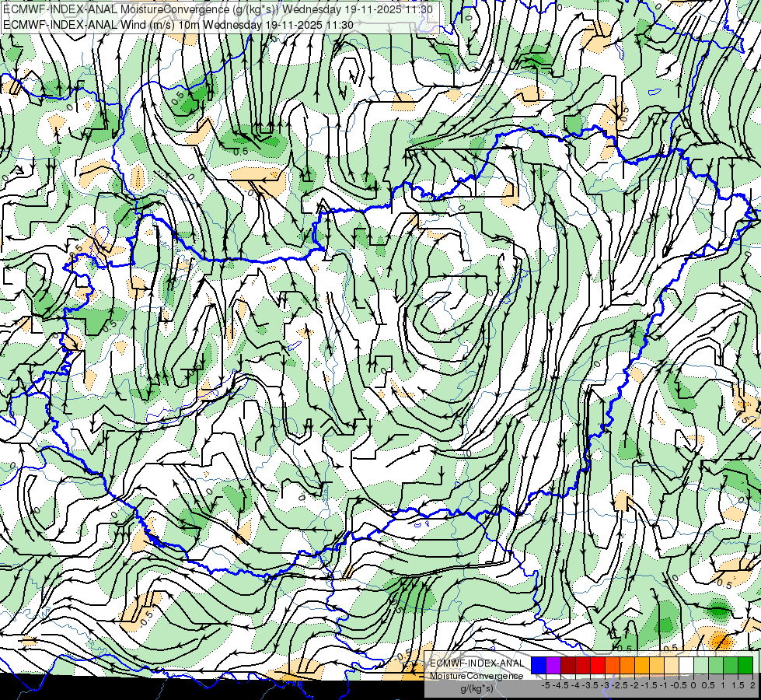Click the dark red swatch between -4.5 and -4
The width and height of the screenshot is (761, 700).
[568, 665]
